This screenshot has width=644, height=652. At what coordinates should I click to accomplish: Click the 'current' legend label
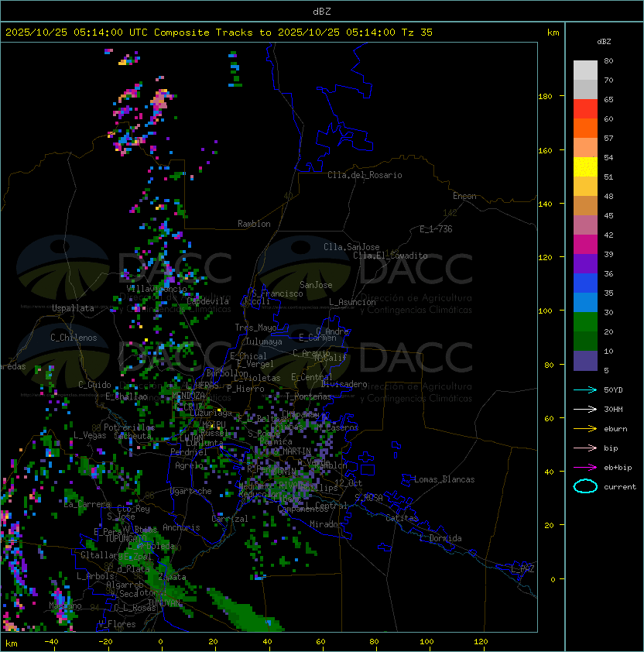620,487
